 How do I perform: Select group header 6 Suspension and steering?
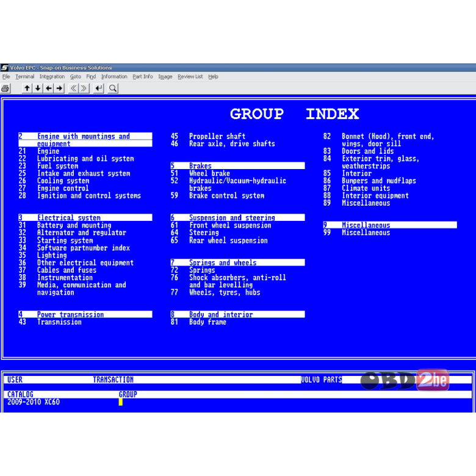pos(238,217)
